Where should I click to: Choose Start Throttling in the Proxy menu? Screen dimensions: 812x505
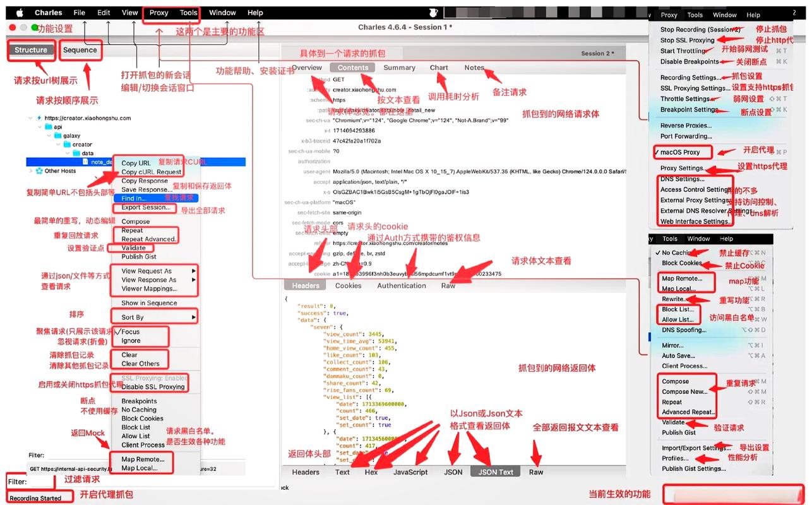pos(683,51)
